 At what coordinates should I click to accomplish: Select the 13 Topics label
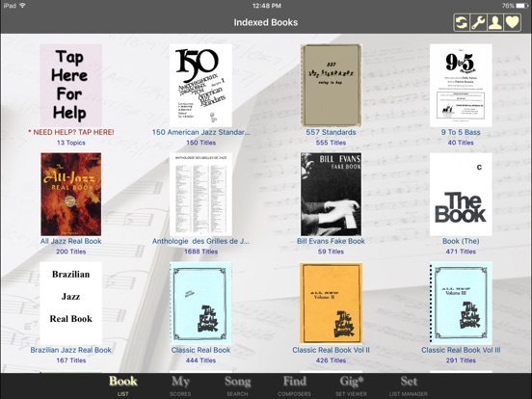71,143
